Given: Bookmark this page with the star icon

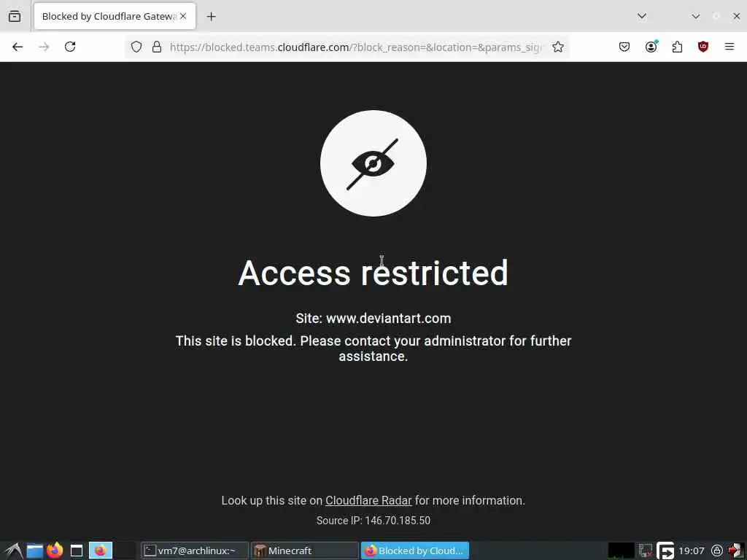Looking at the screenshot, I should (558, 47).
